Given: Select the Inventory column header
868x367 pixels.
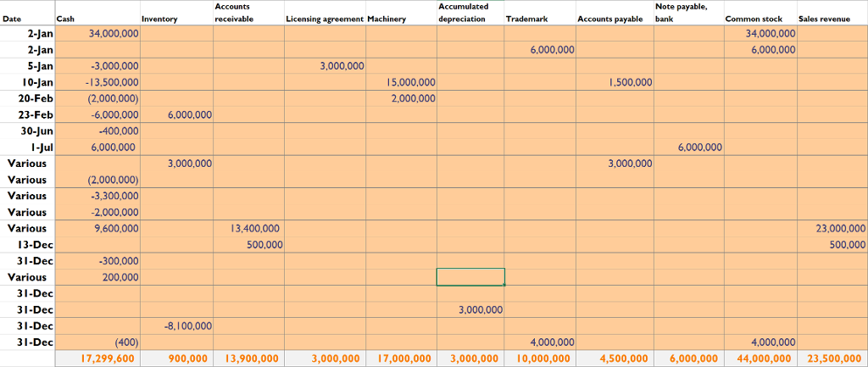Looking at the screenshot, I should (176, 14).
